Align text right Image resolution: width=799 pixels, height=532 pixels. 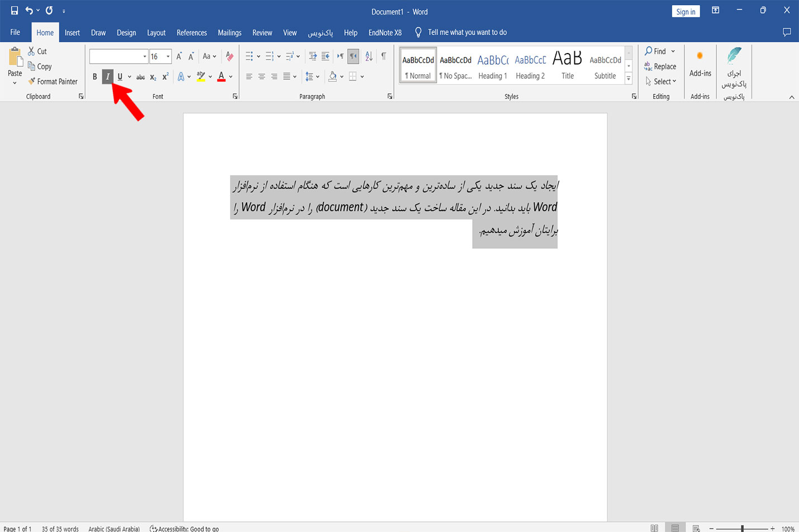[x=274, y=76]
